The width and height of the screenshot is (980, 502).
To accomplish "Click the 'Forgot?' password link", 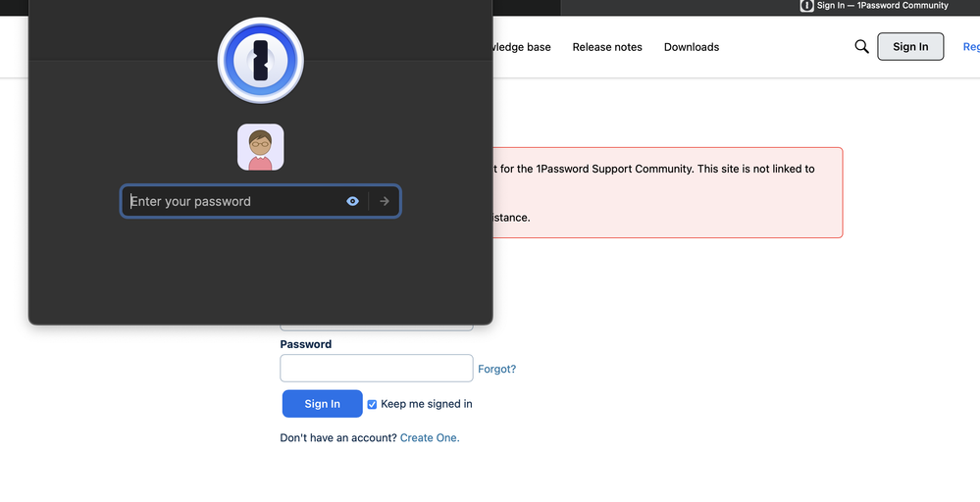I will click(x=496, y=370).
